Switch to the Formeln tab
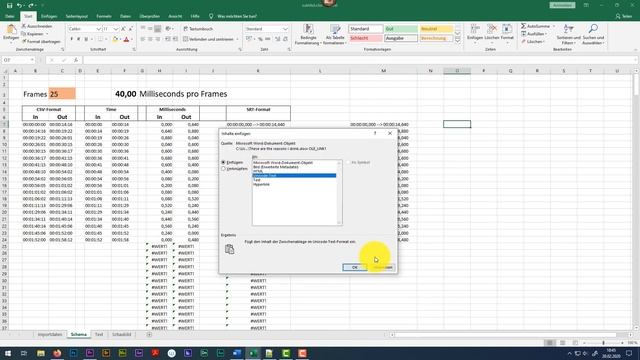640x360 pixels. (104, 16)
